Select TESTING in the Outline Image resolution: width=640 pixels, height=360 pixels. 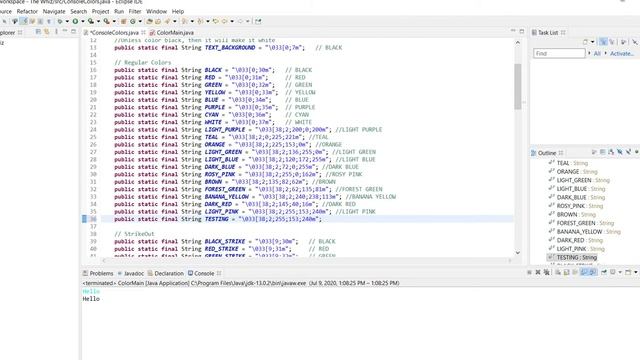(572, 257)
